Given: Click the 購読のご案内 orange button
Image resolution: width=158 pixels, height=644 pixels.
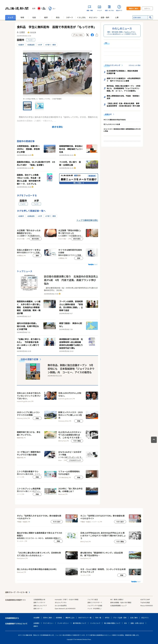Looking at the screenshot, I should coord(133,9).
